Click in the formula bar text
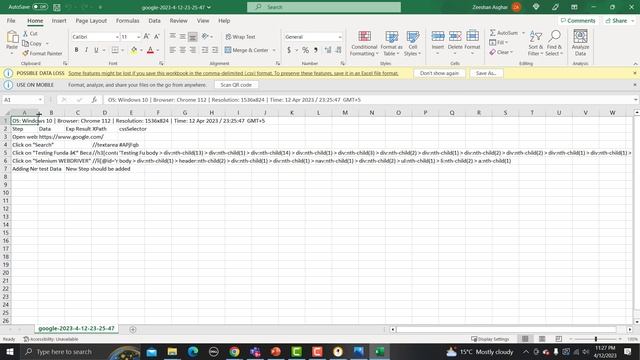 pyautogui.click(x=234, y=100)
